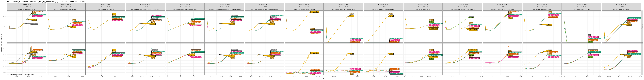Click the 'P.value: 7.02e-02' strip label
The height and width of the screenshot is (80, 644).
click(x=66, y=7)
